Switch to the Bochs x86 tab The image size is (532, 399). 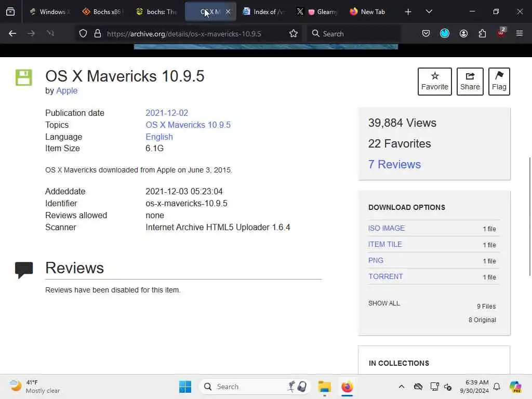[x=103, y=11]
